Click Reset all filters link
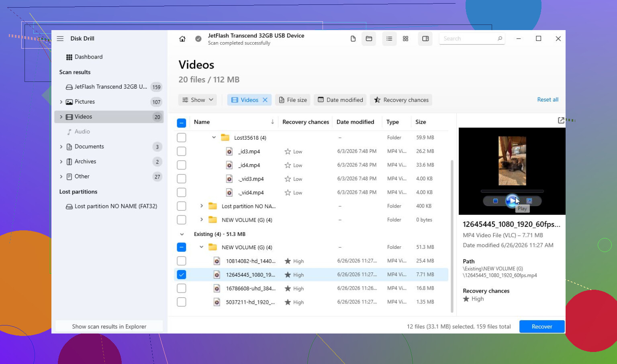Image resolution: width=617 pixels, height=364 pixels. pos(548,100)
